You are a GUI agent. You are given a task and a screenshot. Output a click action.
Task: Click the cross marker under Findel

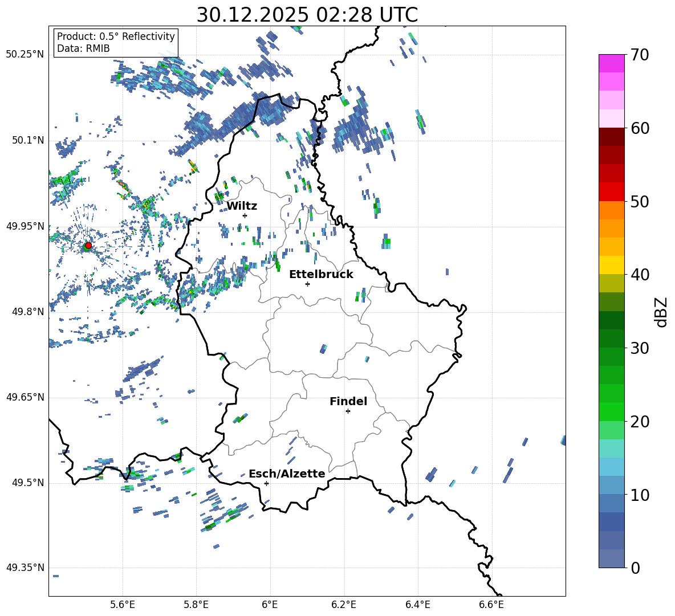pos(348,411)
